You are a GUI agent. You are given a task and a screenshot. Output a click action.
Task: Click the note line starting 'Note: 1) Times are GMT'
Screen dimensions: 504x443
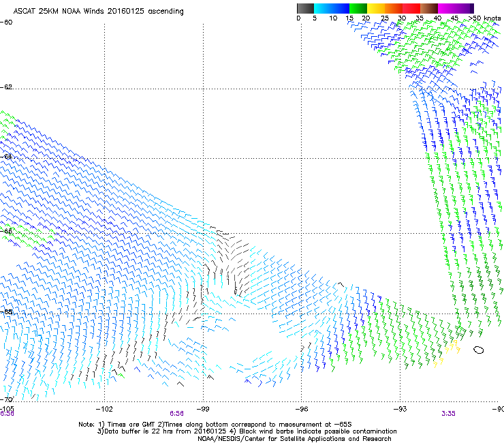click(215, 425)
